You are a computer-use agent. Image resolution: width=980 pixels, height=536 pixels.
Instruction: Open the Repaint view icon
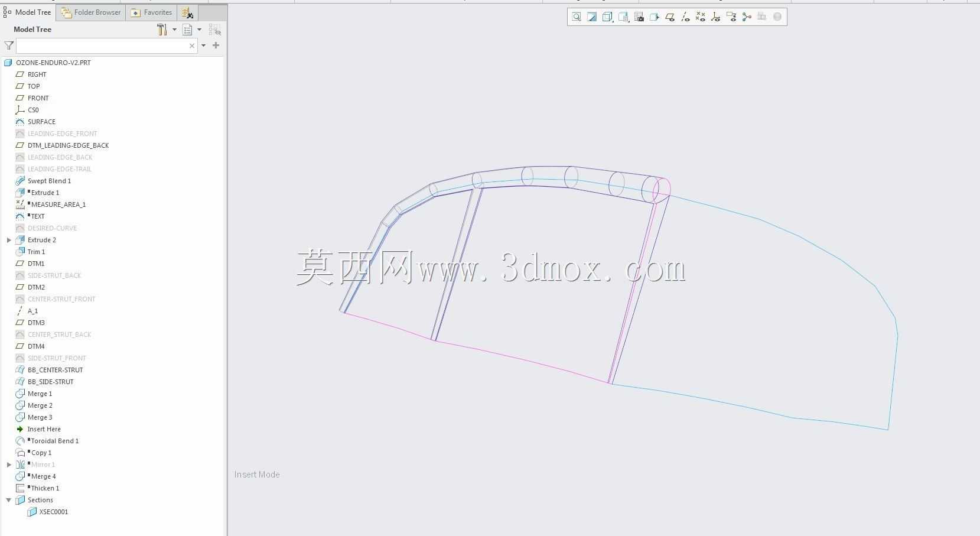pyautogui.click(x=592, y=17)
